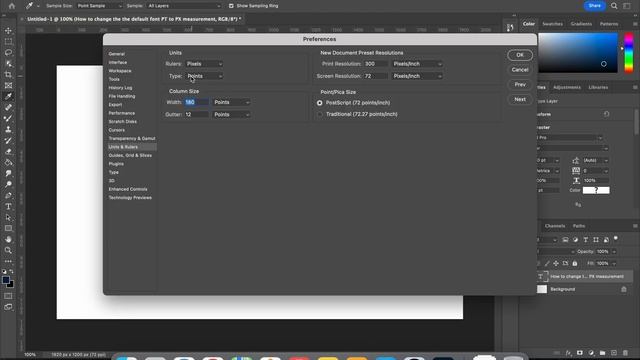Select the Pen tool
Image resolution: width=640 pixels, height=360 pixels.
coord(8,196)
